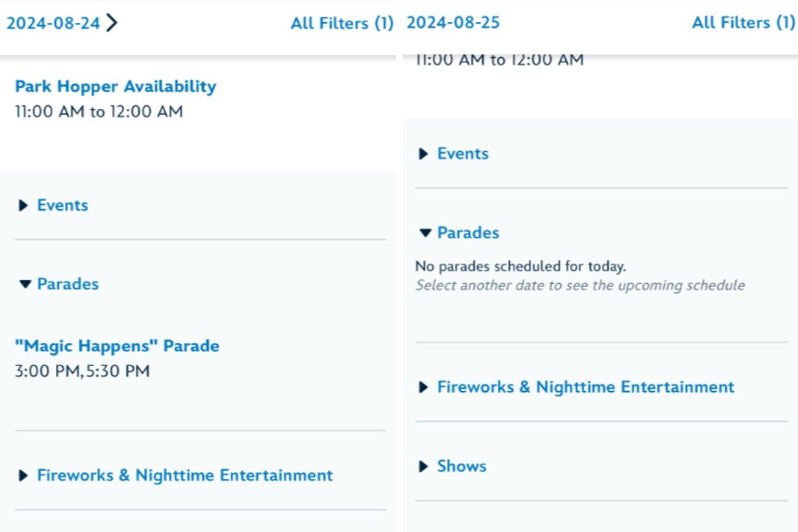The width and height of the screenshot is (798, 532).
Task: Click the Fireworks triangle icon under 2024-08-25
Action: 424,387
